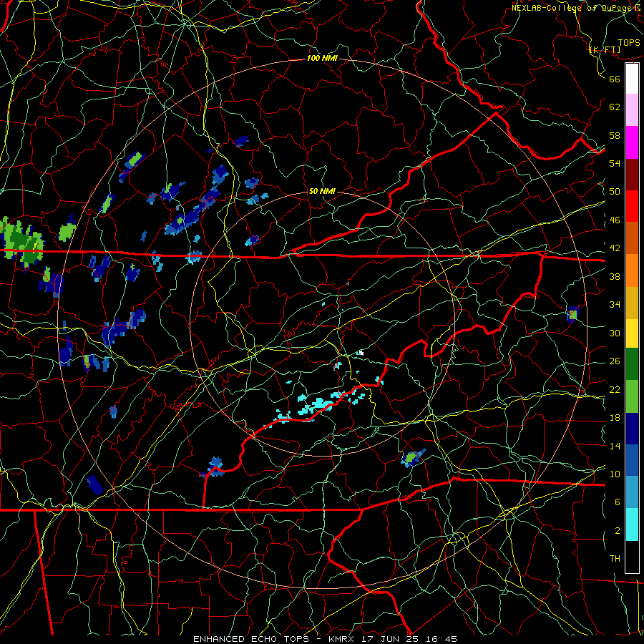Click the legend value "30"
This screenshot has height=644, width=644.
coord(615,333)
